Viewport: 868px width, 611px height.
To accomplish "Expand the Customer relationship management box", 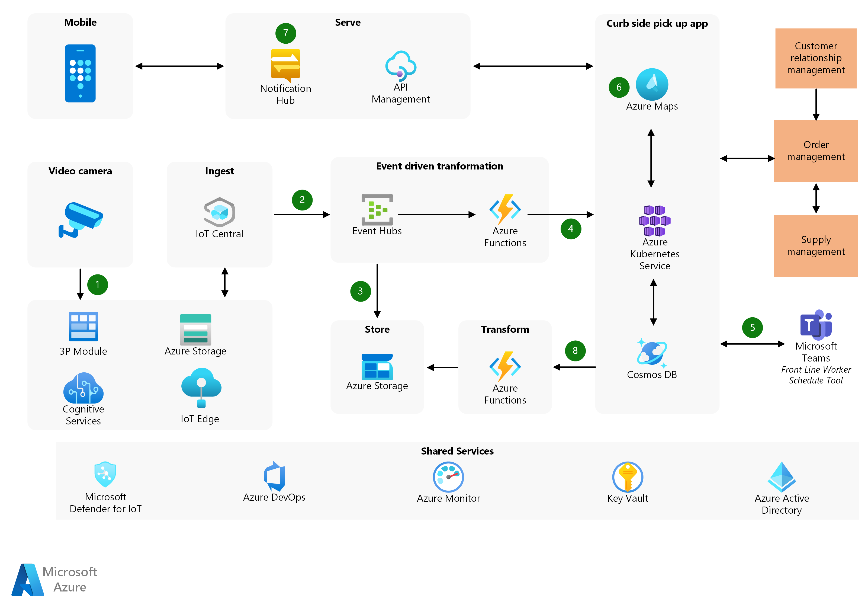I will pos(814,66).
